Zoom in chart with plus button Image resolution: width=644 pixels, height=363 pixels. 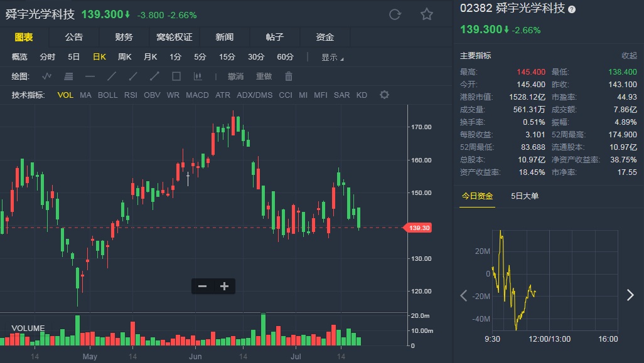(x=224, y=287)
